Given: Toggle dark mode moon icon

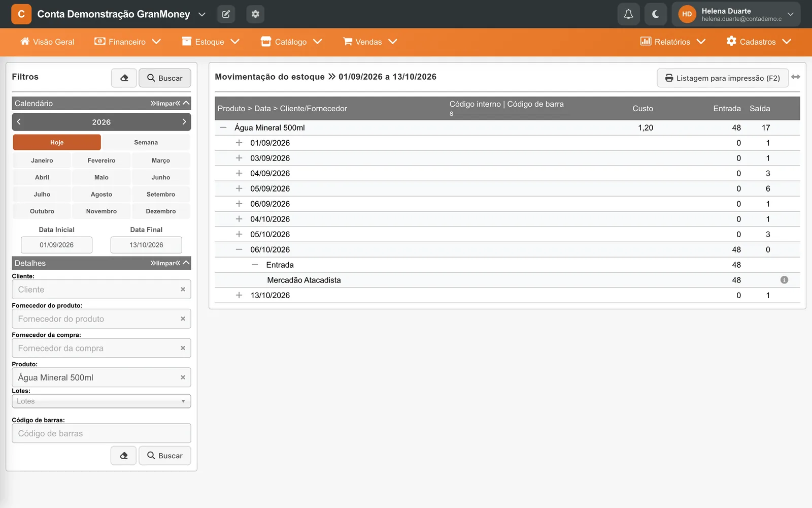Looking at the screenshot, I should tap(656, 14).
